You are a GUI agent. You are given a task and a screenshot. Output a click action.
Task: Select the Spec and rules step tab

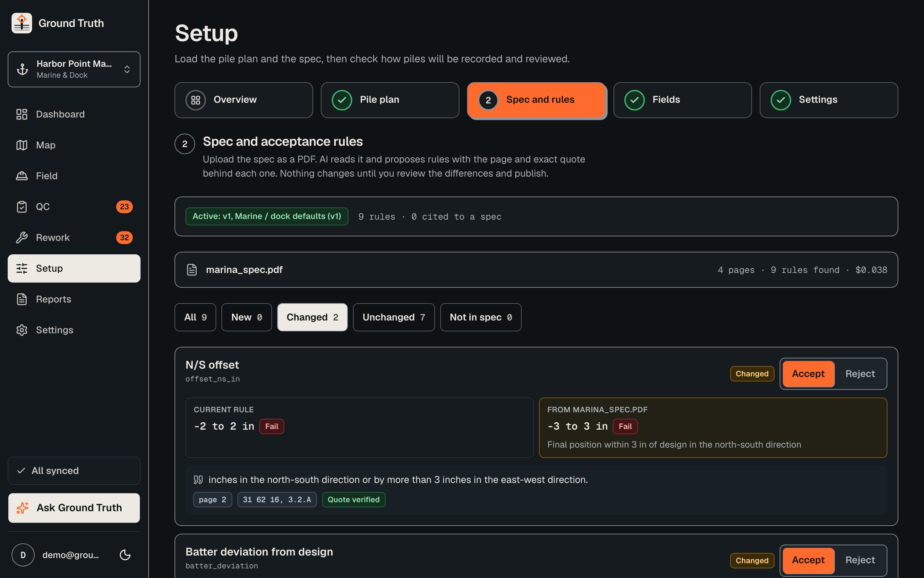[537, 100]
